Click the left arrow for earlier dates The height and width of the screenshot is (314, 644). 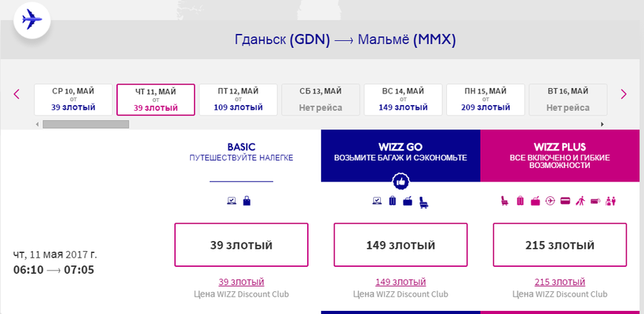pyautogui.click(x=16, y=94)
